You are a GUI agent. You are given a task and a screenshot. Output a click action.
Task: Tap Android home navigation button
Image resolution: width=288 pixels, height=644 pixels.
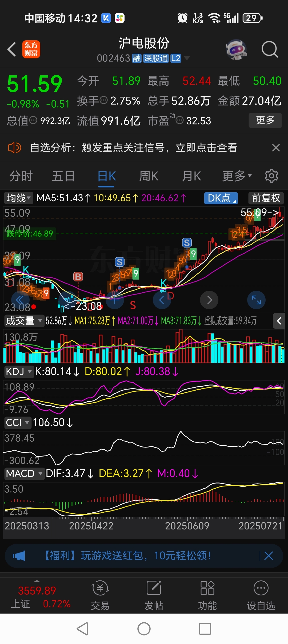[144, 629]
